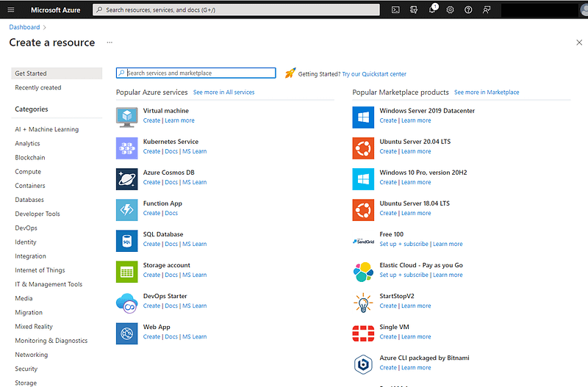Screen dimensions: 588x387
Task: Open Docs link for Kubernetes Service
Action: tap(171, 151)
